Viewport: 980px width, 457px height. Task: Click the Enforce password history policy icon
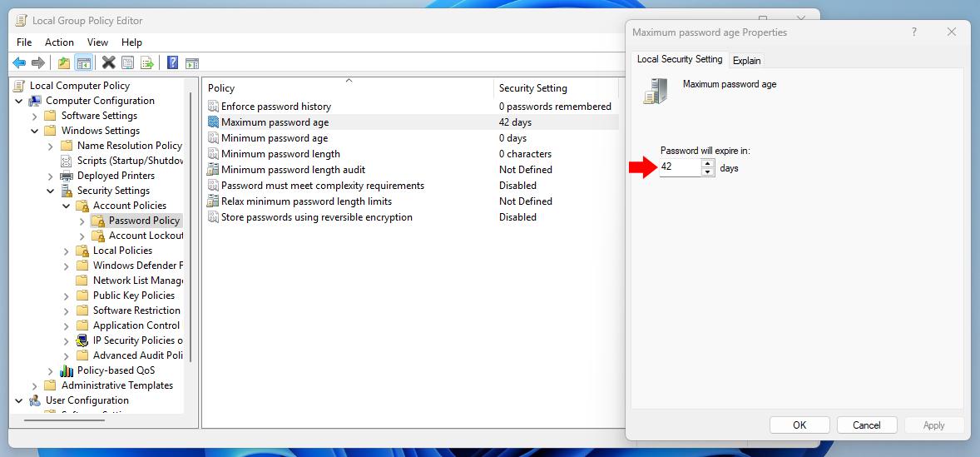pyautogui.click(x=213, y=107)
